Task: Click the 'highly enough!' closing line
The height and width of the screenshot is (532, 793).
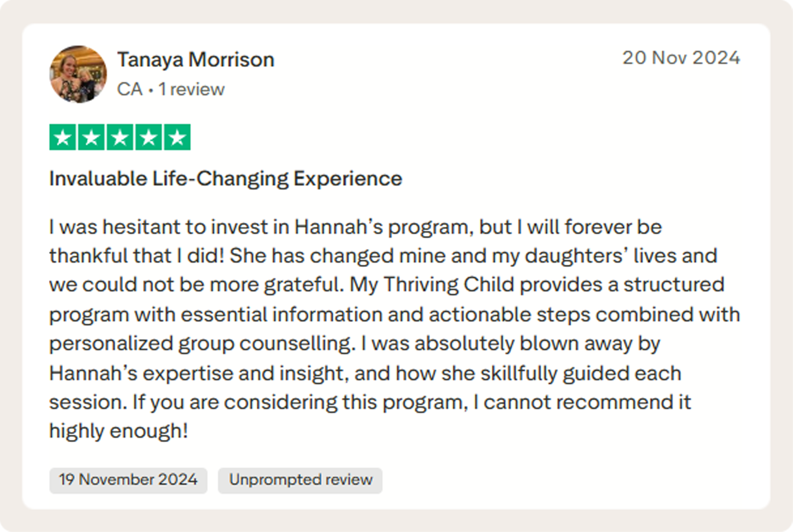Action: pyautogui.click(x=119, y=431)
